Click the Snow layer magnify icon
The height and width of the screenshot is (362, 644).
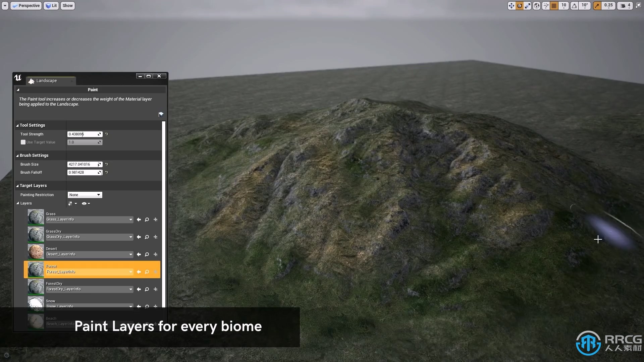(146, 306)
